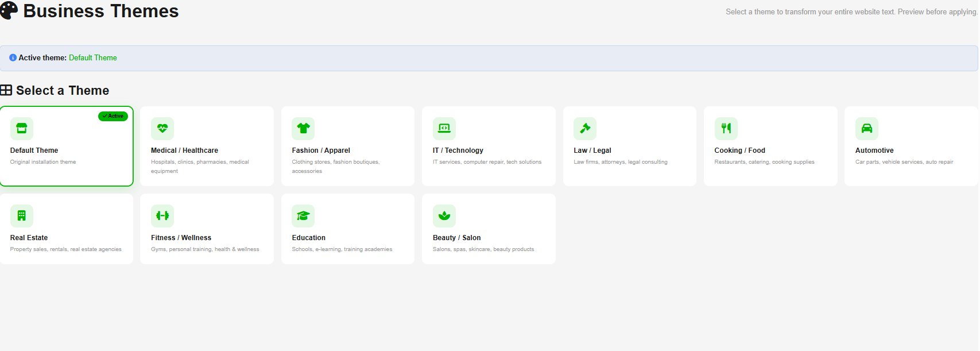Click the IT laptop code icon
Image resolution: width=980 pixels, height=351 pixels.
tap(444, 128)
